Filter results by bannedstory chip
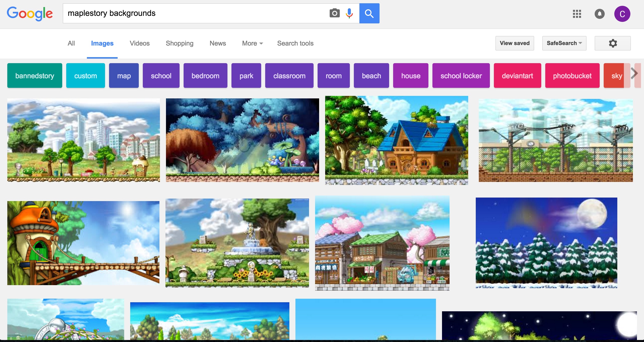 (35, 75)
